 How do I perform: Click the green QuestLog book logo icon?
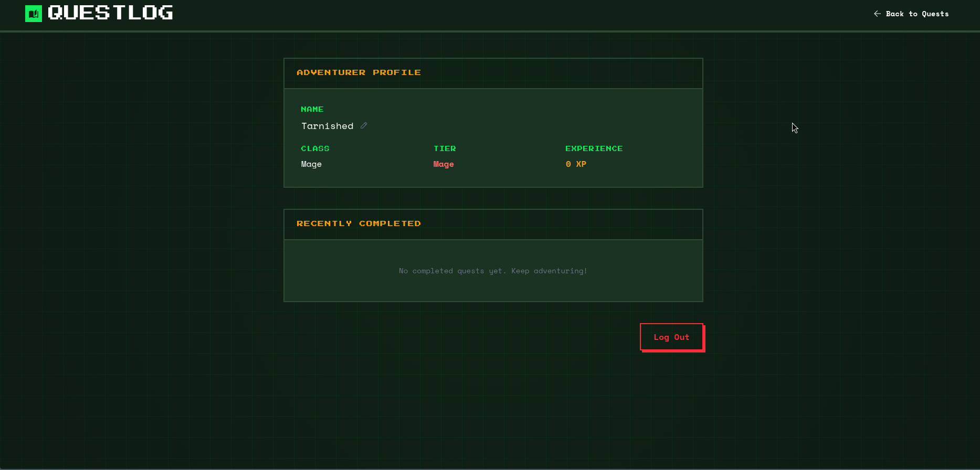tap(34, 14)
